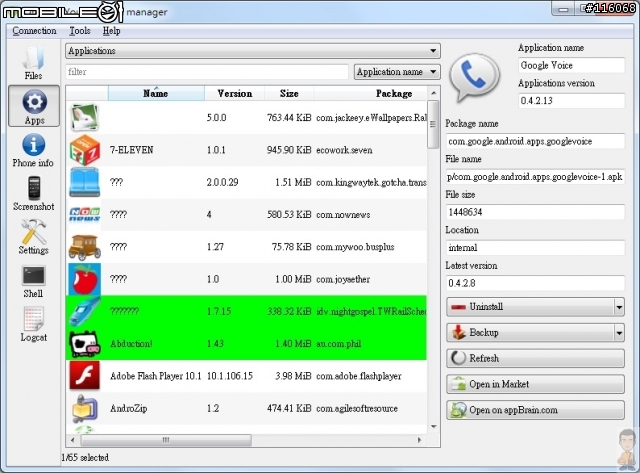640x473 pixels.
Task: Click the rabbit wallpaper app icon
Action: [84, 117]
